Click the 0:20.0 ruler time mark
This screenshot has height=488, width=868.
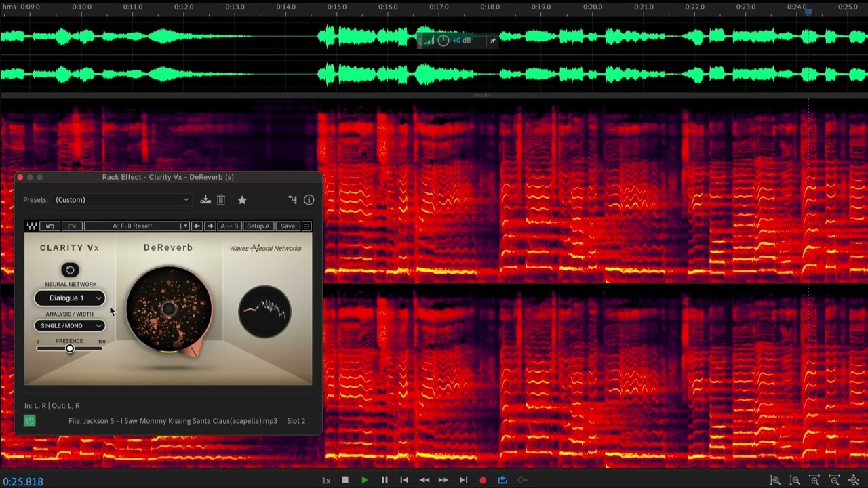(x=592, y=7)
